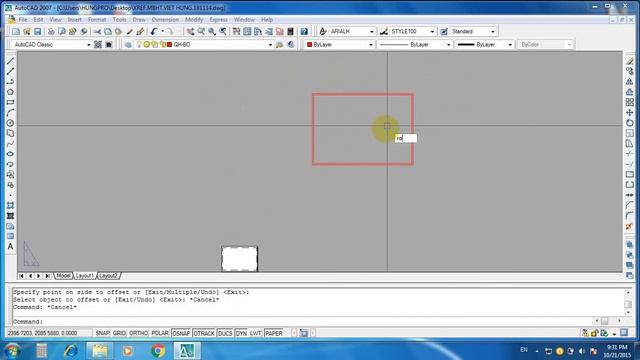Select the Hatch tool
The image size is (640, 360).
tap(10, 205)
